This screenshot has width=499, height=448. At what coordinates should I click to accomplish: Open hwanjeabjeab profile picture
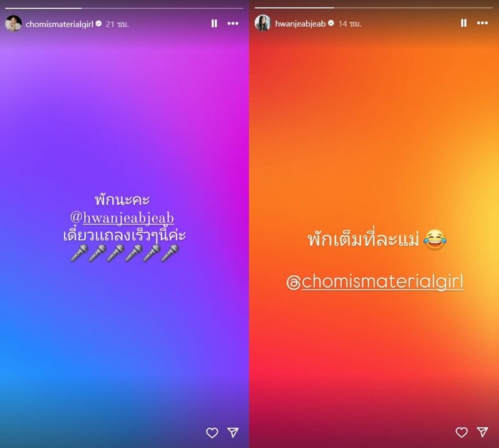(x=263, y=23)
